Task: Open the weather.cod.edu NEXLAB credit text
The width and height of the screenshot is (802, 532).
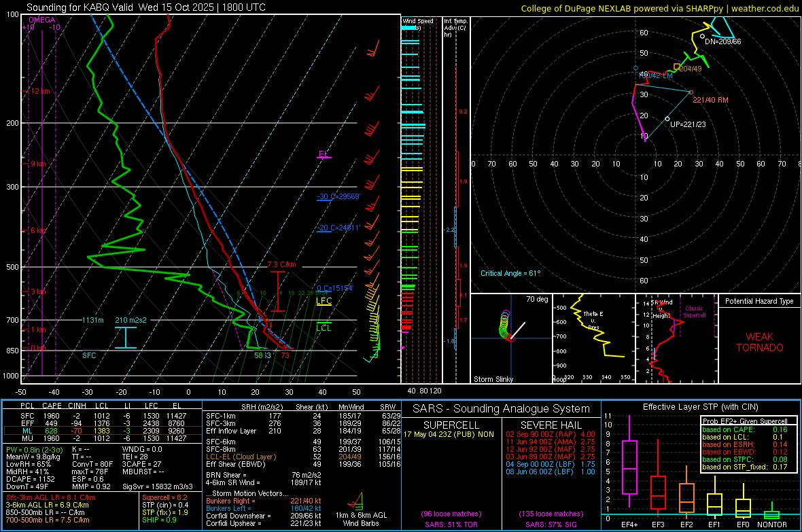Action: (x=660, y=8)
